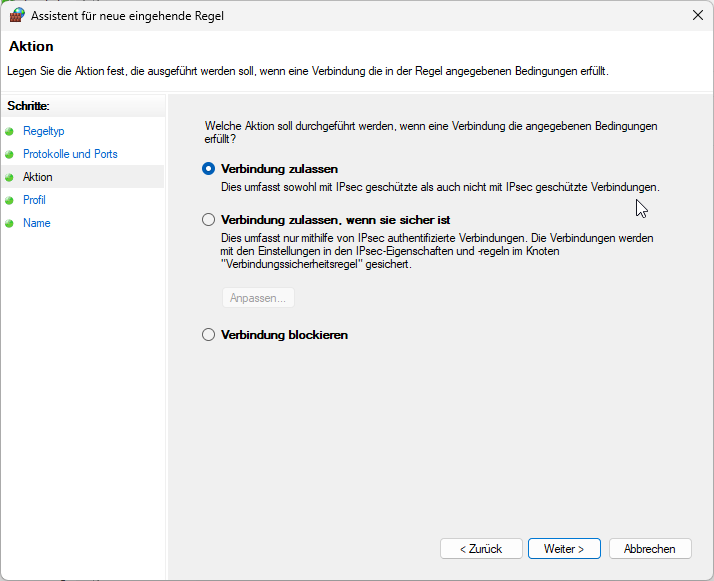
Task: Close the rule wizard with the X button
Action: pos(696,15)
